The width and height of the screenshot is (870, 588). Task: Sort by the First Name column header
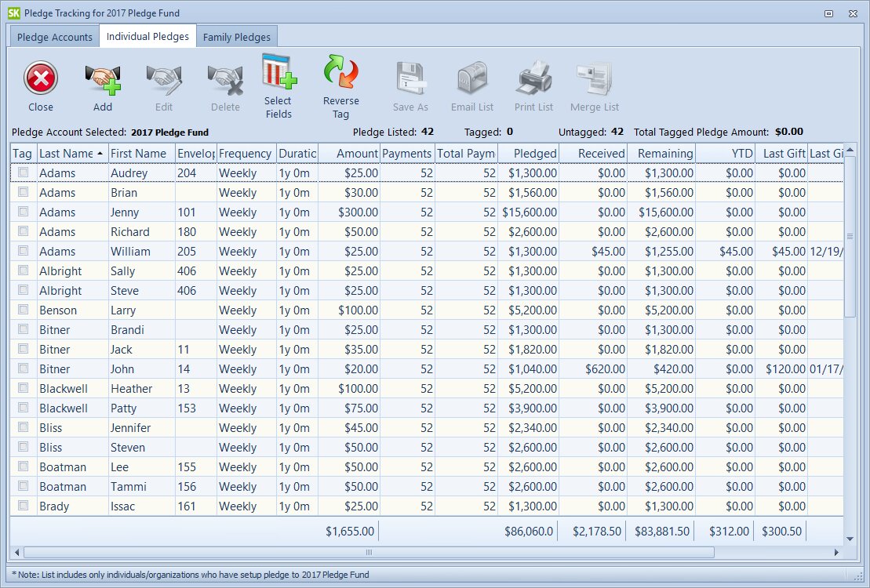(x=141, y=153)
